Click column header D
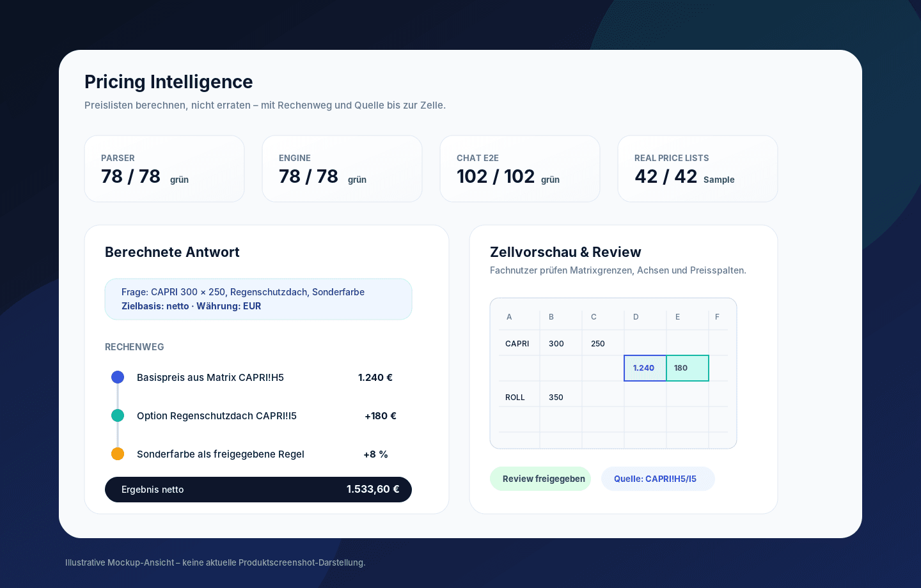 (636, 317)
